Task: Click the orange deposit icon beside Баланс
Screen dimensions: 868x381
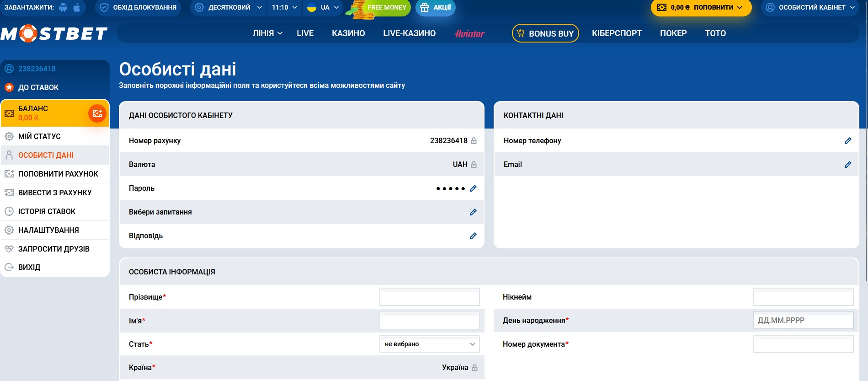Action: 97,113
